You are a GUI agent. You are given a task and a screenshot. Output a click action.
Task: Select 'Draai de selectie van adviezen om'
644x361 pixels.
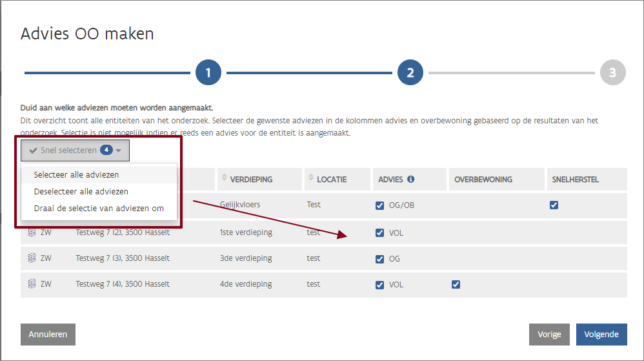(99, 208)
